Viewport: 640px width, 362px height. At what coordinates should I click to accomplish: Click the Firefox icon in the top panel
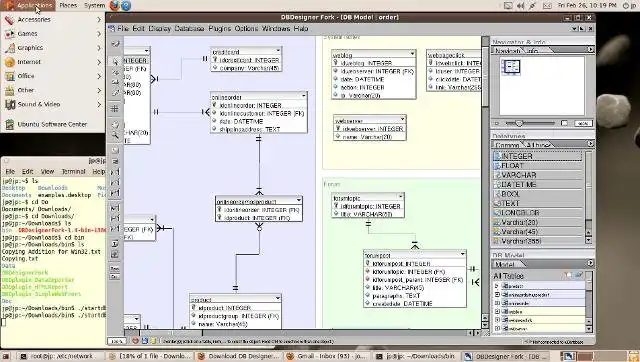point(115,5)
